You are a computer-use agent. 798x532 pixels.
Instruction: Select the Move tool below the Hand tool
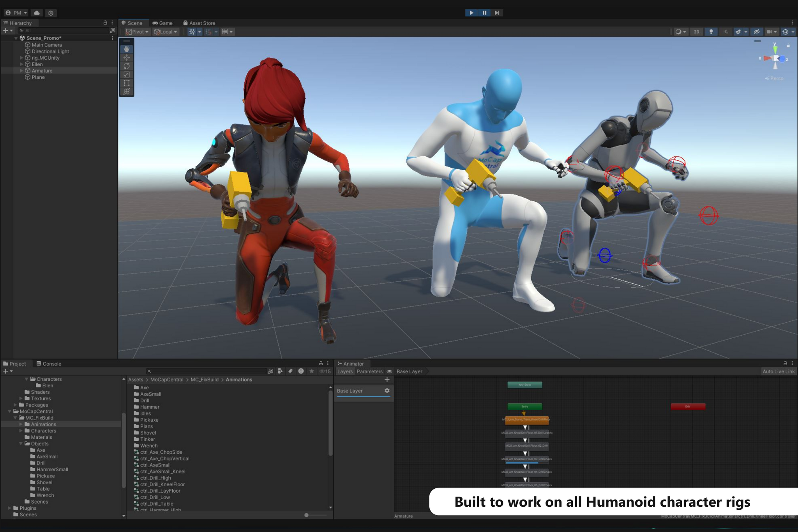pos(127,57)
